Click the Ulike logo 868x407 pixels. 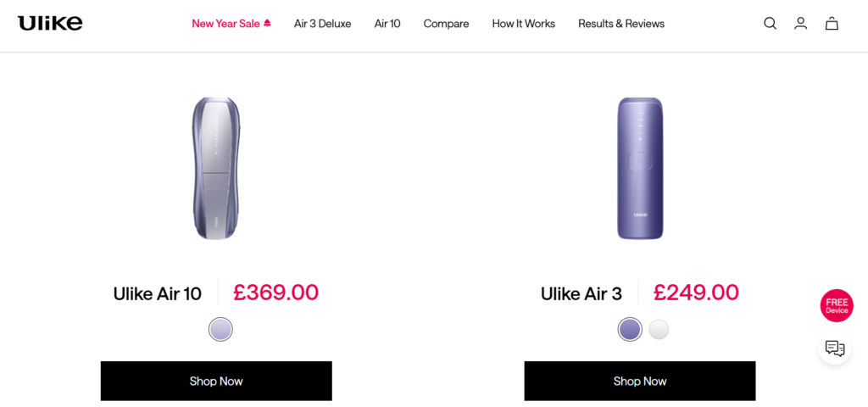[50, 23]
